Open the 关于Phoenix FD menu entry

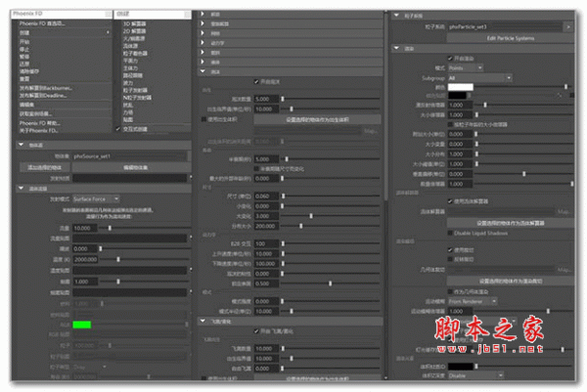pyautogui.click(x=38, y=131)
